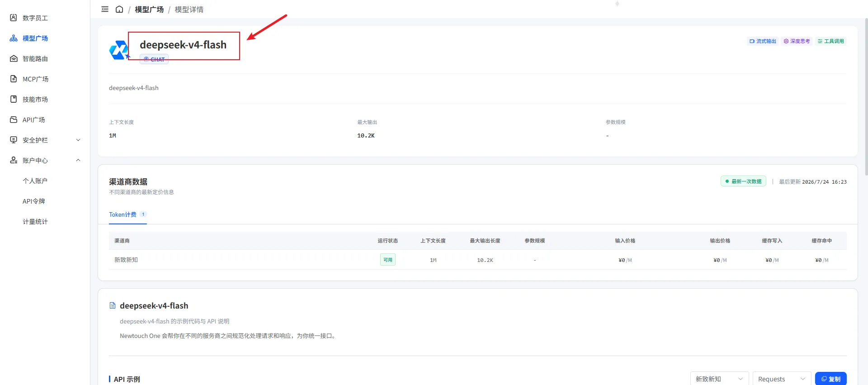Click the 工具调用 feature tag

tap(830, 41)
